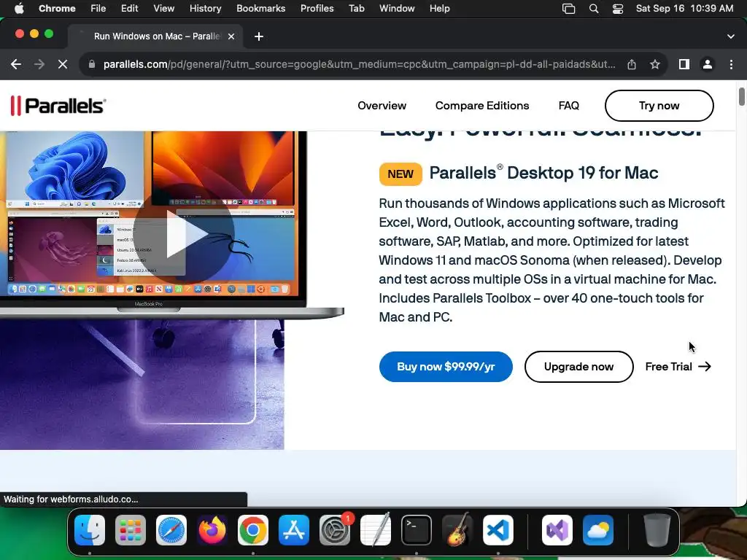
Task: Click the screen mirroring menu bar icon
Action: (x=568, y=9)
